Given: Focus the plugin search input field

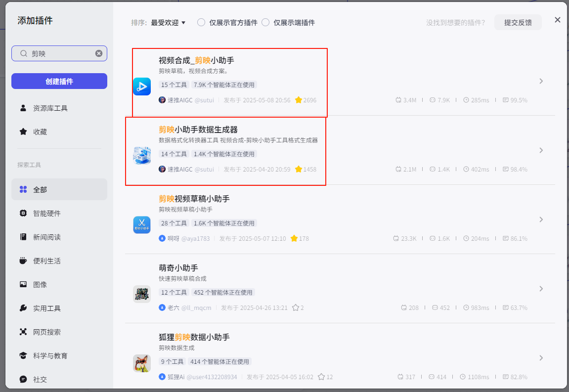Looking at the screenshot, I should (x=60, y=53).
